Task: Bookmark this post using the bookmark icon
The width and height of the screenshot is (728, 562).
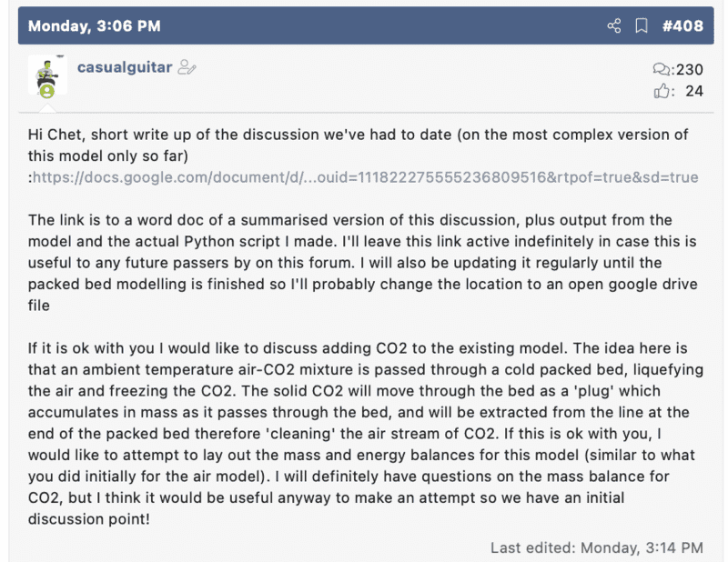Action: [641, 26]
